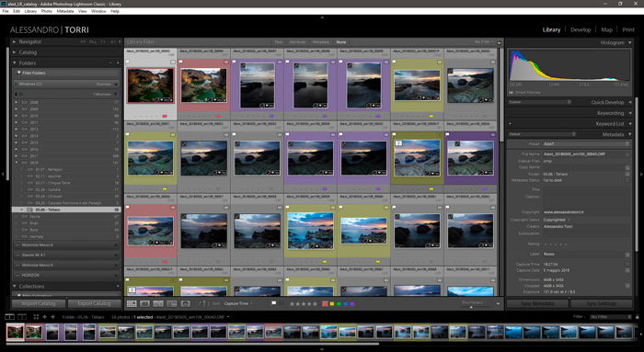Click the flag-as-pick icon in toolbar

[x=274, y=303]
